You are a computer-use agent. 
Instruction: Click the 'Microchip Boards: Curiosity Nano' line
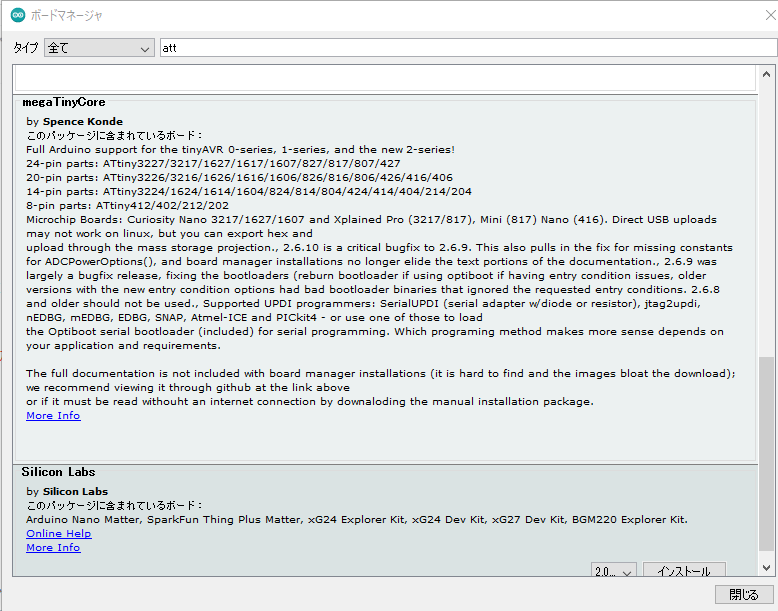tap(371, 219)
